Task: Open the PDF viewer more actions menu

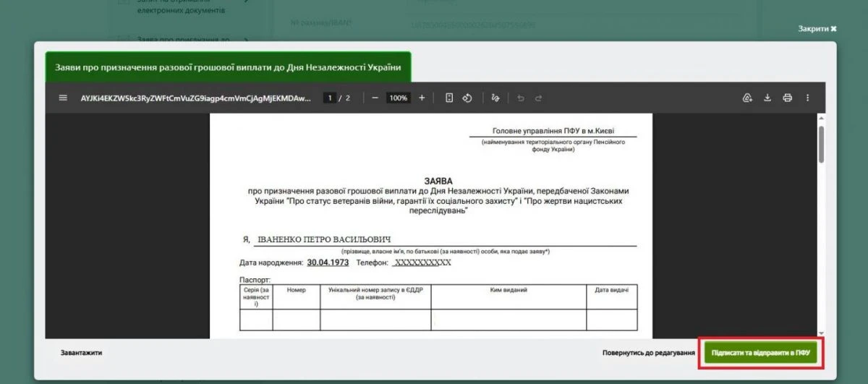Action: tap(808, 98)
